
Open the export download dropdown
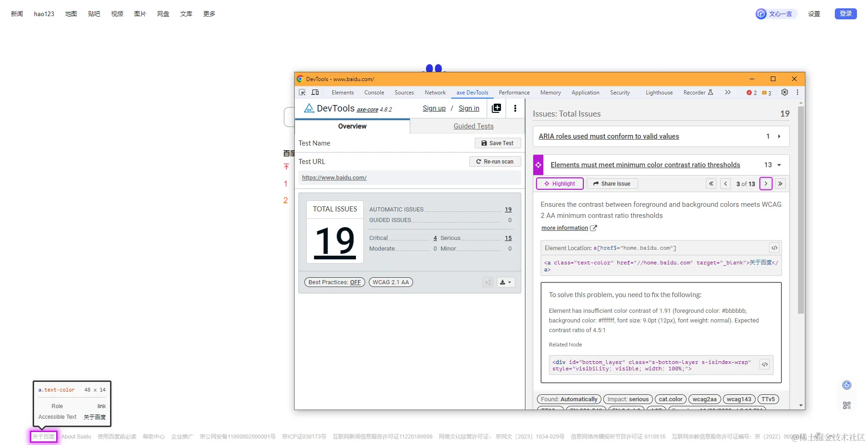tap(506, 282)
